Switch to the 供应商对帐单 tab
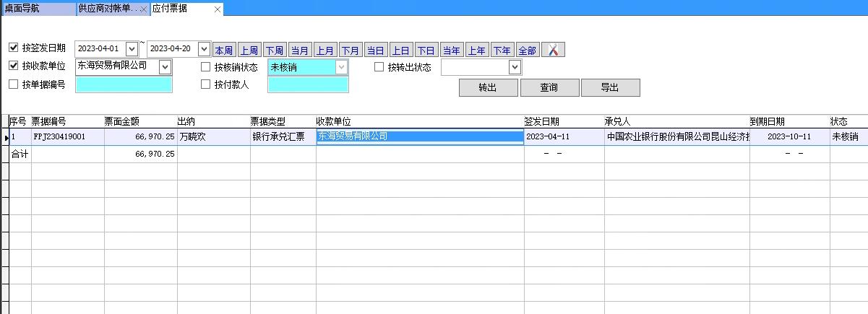The width and height of the screenshot is (868, 314). coord(107,9)
